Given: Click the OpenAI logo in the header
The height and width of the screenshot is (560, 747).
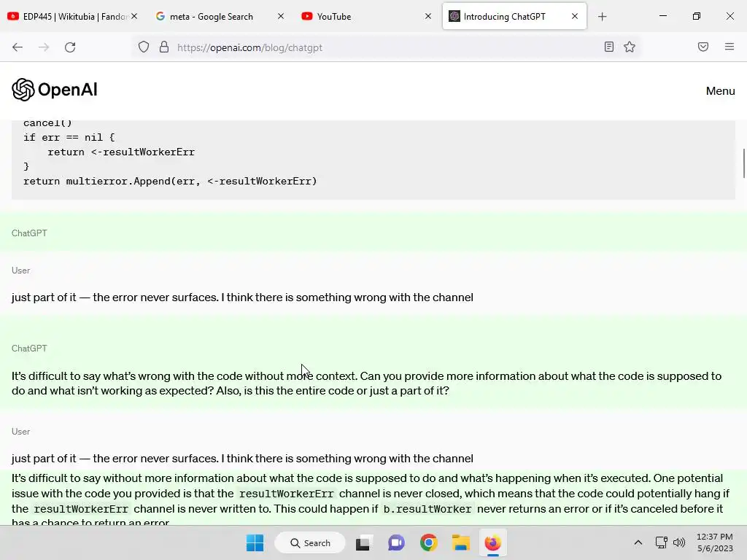Looking at the screenshot, I should (x=54, y=90).
